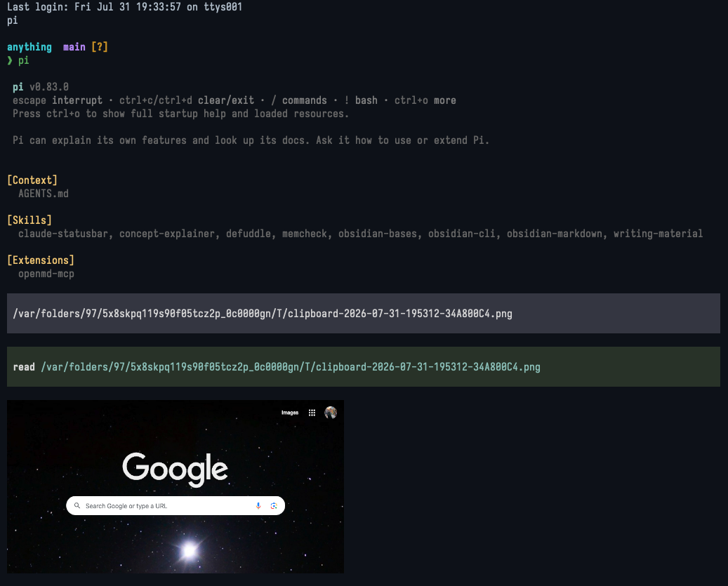Click the [Context] header
Image resolution: width=728 pixels, height=586 pixels.
32,180
